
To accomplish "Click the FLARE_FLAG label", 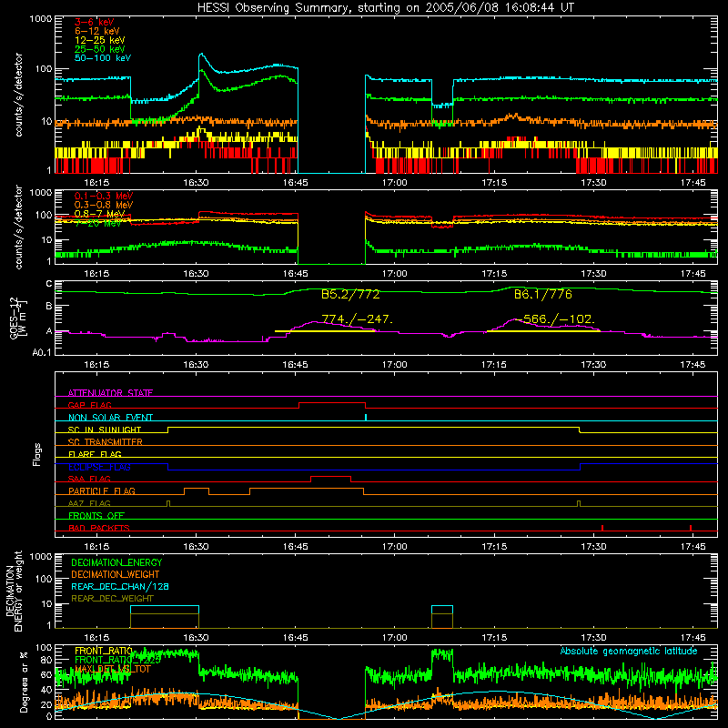I will [95, 454].
